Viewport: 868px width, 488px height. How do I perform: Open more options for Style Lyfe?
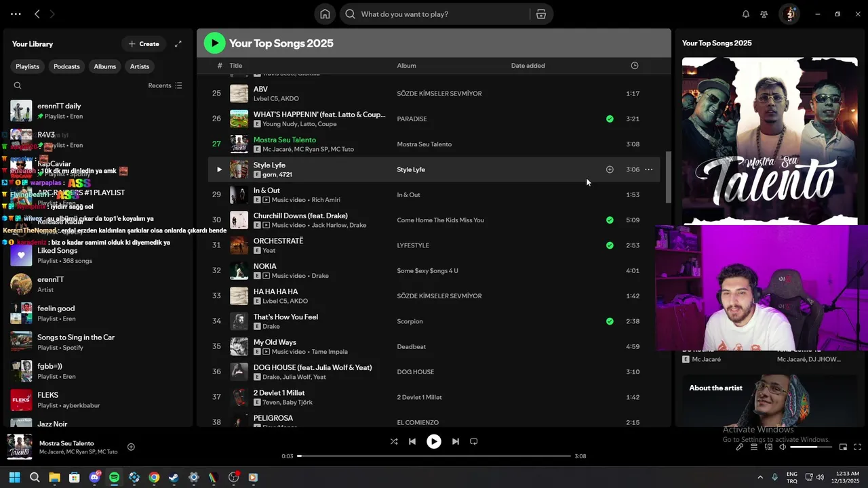pos(649,169)
